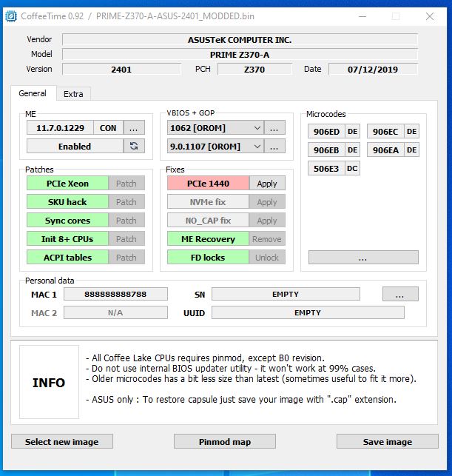The height and width of the screenshot is (476, 452).
Task: Click the Date 07/12/2019 field
Action: pyautogui.click(x=373, y=70)
